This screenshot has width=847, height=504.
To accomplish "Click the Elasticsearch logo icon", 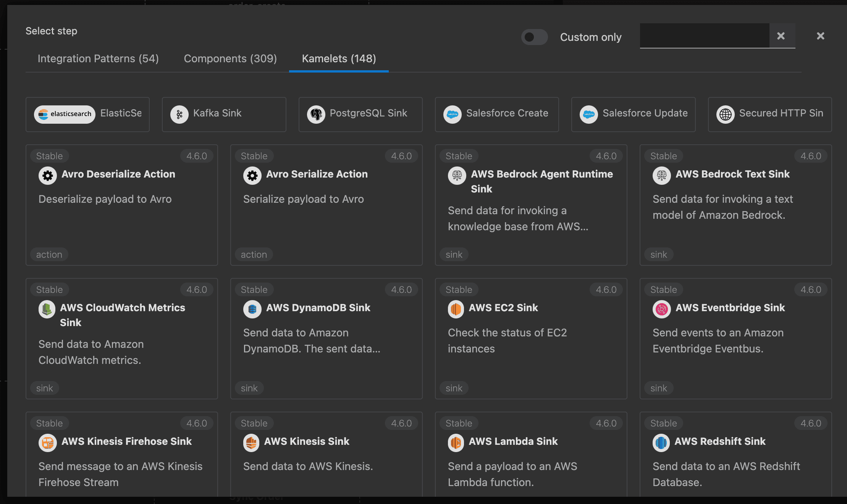I will (65, 114).
